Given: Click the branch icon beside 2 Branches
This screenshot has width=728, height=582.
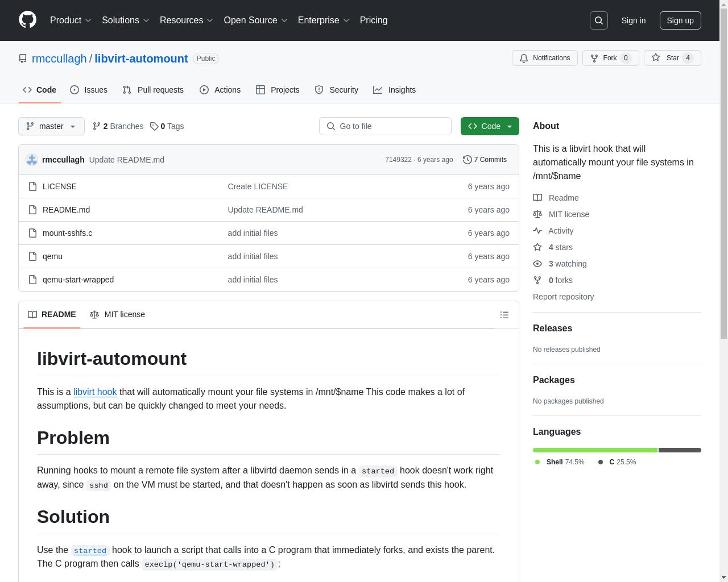Looking at the screenshot, I should pos(97,126).
